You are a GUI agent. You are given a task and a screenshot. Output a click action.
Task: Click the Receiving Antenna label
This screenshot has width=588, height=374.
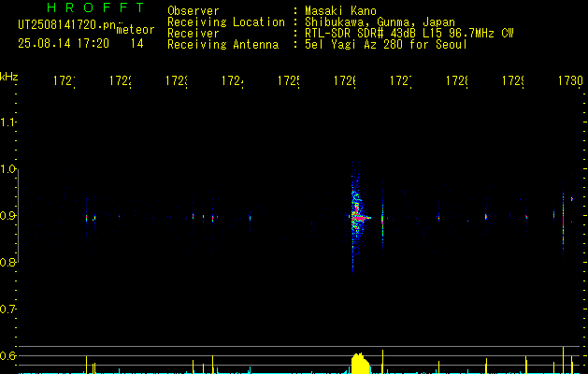tap(223, 45)
